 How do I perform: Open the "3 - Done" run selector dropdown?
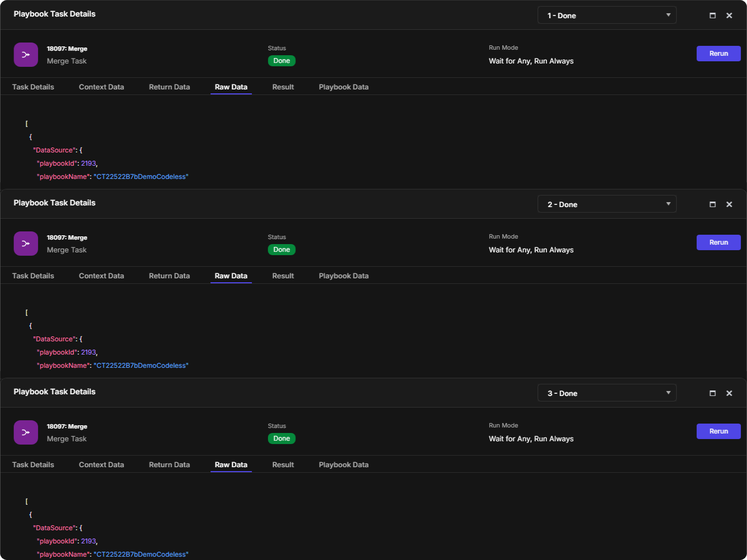(607, 393)
